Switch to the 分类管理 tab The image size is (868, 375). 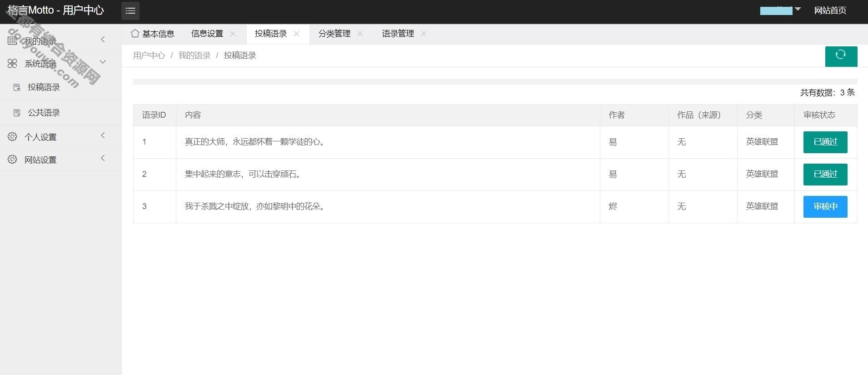[334, 34]
